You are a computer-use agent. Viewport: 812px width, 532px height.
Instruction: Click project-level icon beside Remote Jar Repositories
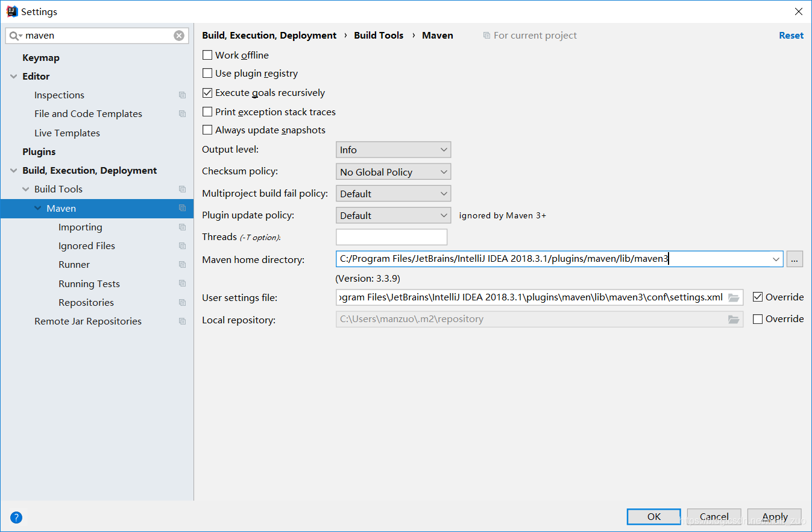click(x=182, y=321)
